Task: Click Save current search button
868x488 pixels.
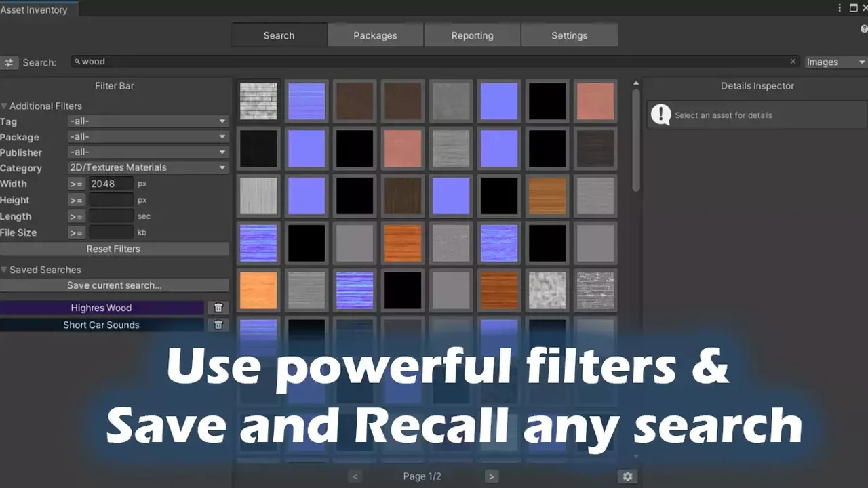Action: pyautogui.click(x=114, y=285)
